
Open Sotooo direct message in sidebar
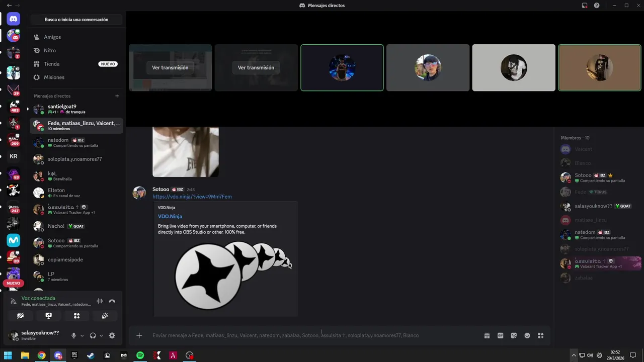[76, 243]
